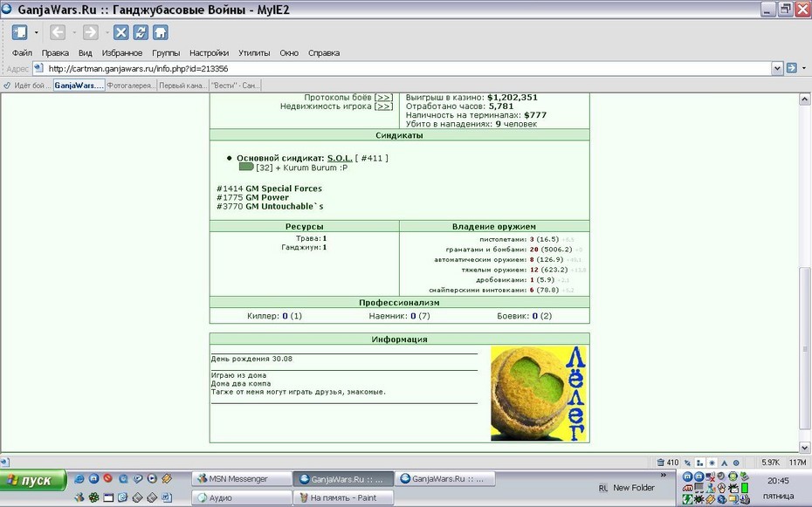Click the пуск Start button
812x507 pixels.
[x=34, y=480]
